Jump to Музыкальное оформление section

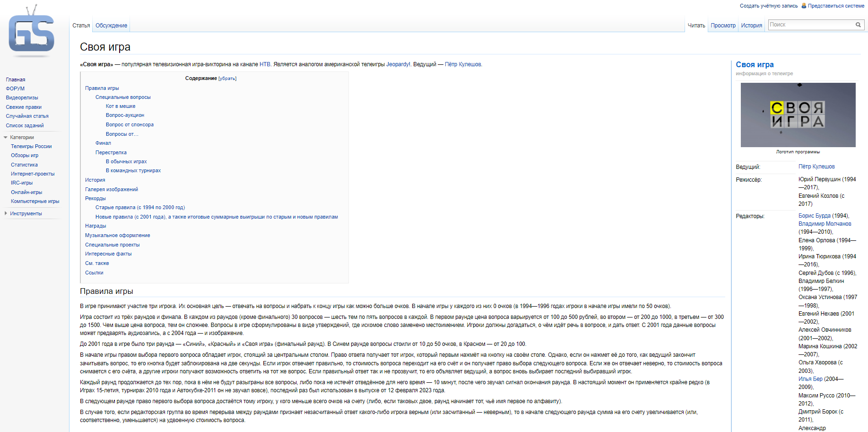118,235
